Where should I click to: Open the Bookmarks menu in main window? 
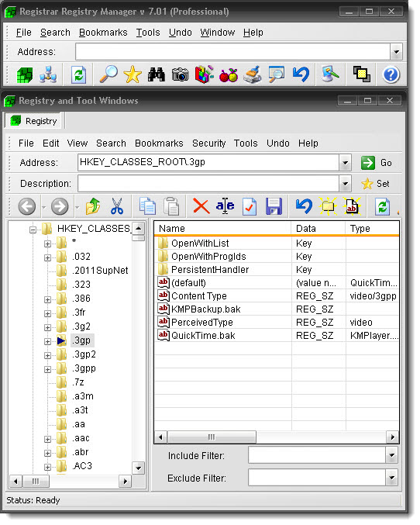[x=103, y=33]
